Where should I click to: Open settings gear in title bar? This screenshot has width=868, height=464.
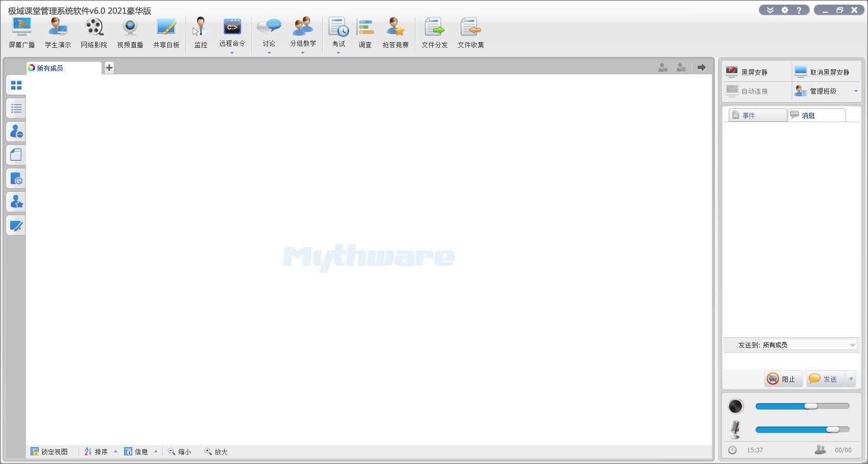click(x=785, y=10)
